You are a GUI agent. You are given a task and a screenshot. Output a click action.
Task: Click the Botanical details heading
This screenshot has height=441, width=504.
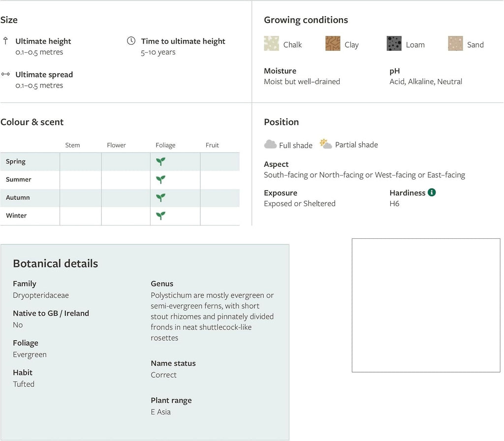[x=56, y=264]
